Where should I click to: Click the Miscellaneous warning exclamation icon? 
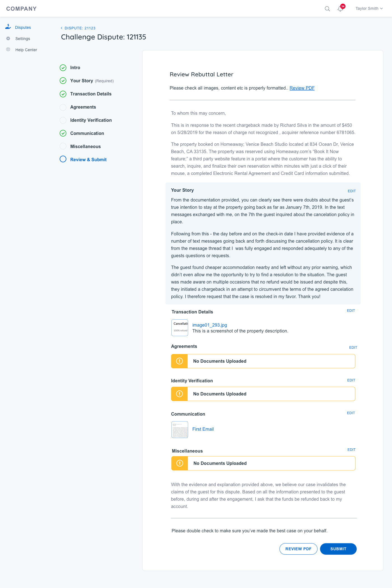click(x=180, y=463)
